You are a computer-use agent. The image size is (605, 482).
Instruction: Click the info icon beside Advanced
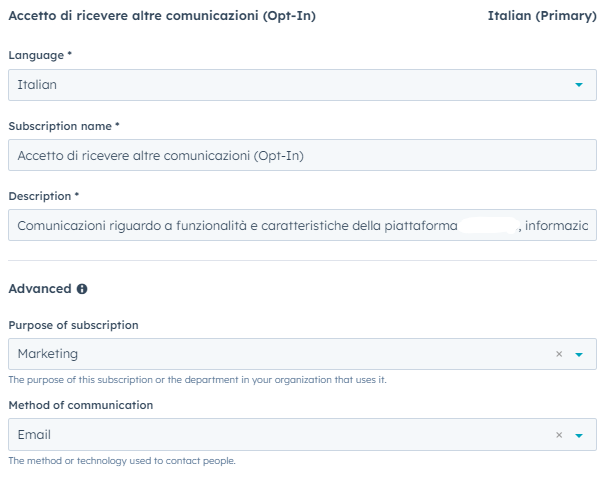(x=82, y=289)
